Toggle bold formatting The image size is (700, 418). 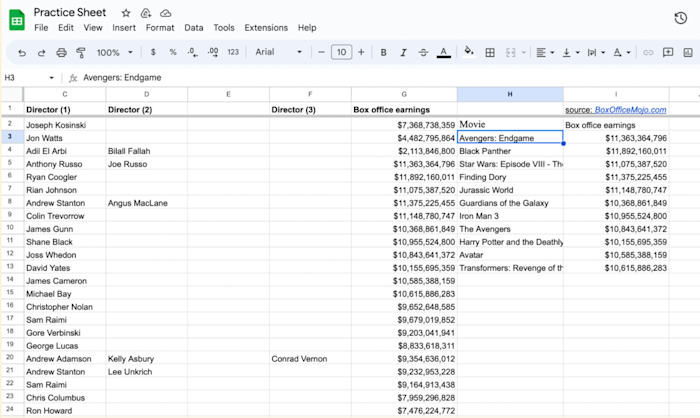[x=383, y=53]
